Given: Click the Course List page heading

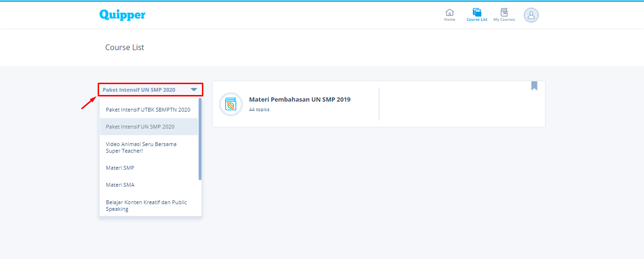Looking at the screenshot, I should [125, 47].
